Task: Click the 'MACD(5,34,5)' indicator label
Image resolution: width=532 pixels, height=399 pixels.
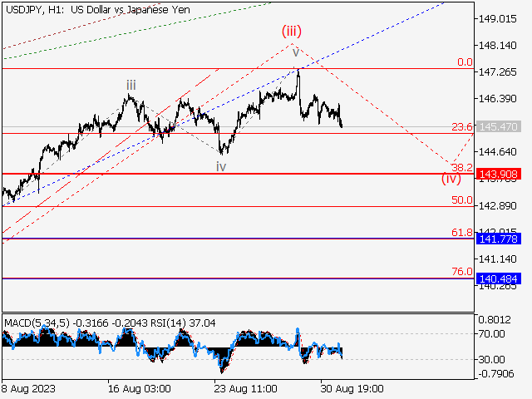Action: point(37,323)
